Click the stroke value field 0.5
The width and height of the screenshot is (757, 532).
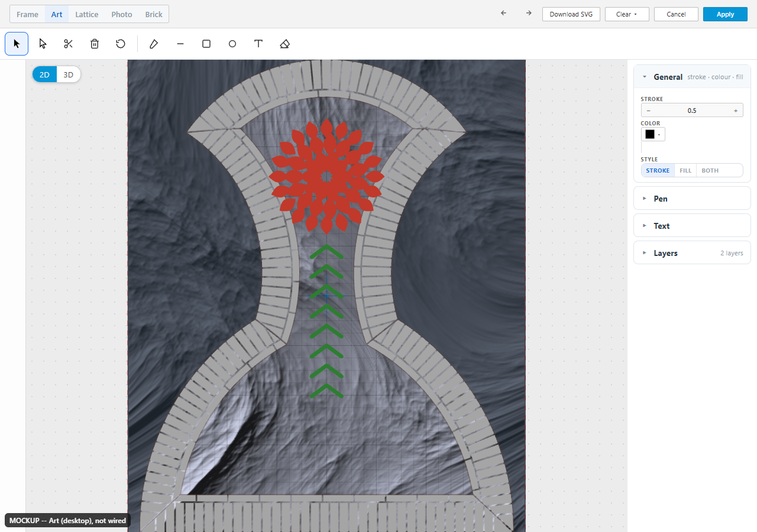coord(692,111)
